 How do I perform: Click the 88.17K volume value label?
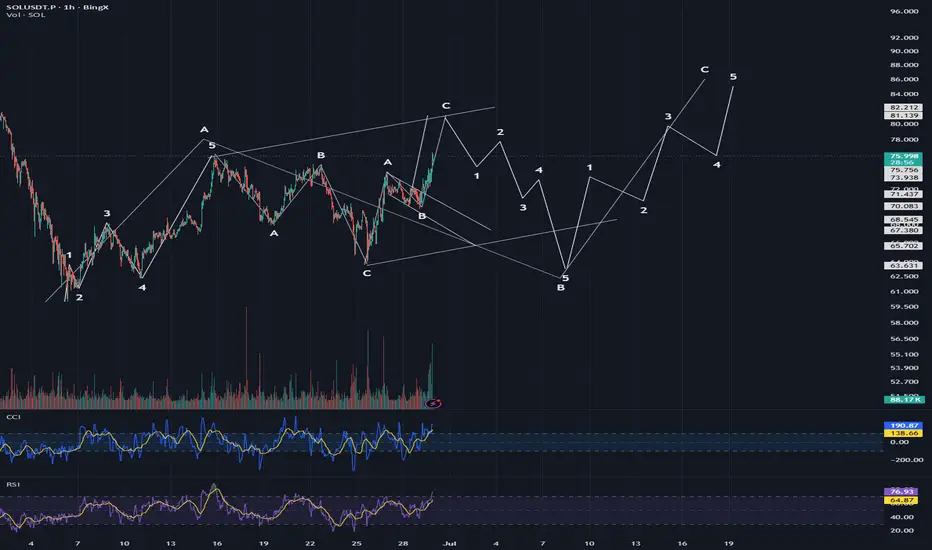coord(903,400)
